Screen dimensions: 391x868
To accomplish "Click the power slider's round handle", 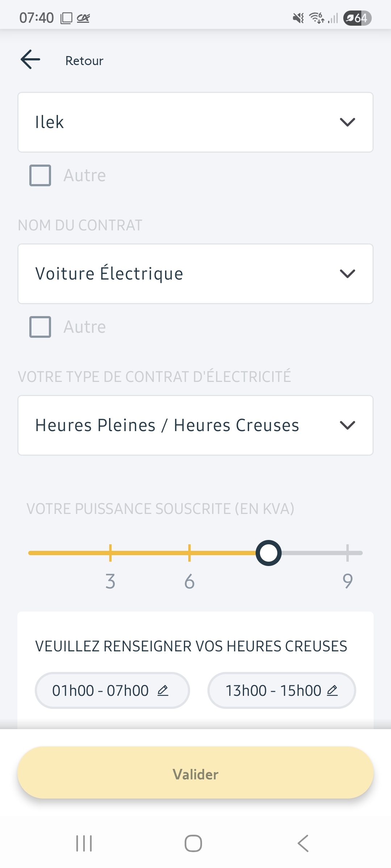I will coord(269,553).
